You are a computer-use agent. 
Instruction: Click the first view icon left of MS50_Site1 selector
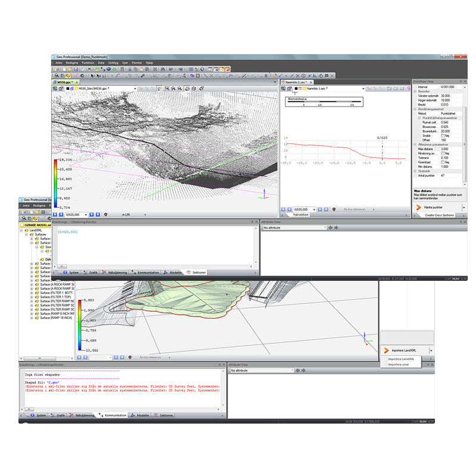(56, 88)
